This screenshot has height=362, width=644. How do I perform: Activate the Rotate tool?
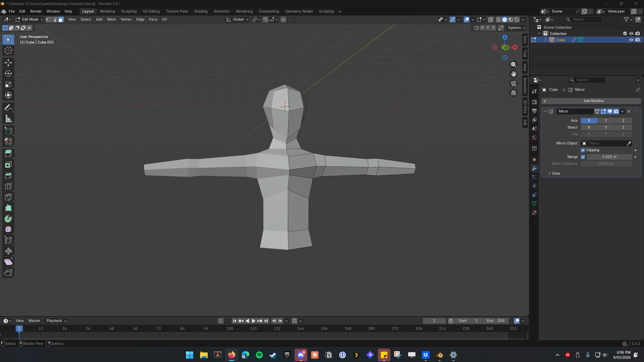click(8, 74)
